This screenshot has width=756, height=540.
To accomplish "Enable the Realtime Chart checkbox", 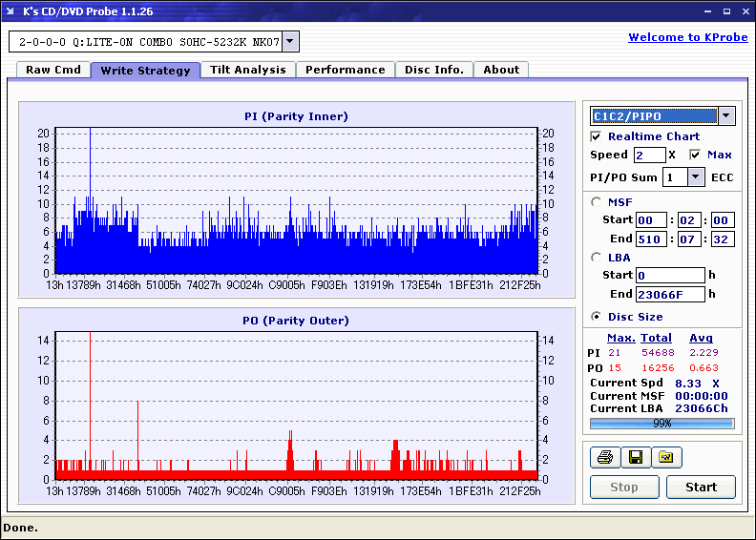I will coord(597,136).
